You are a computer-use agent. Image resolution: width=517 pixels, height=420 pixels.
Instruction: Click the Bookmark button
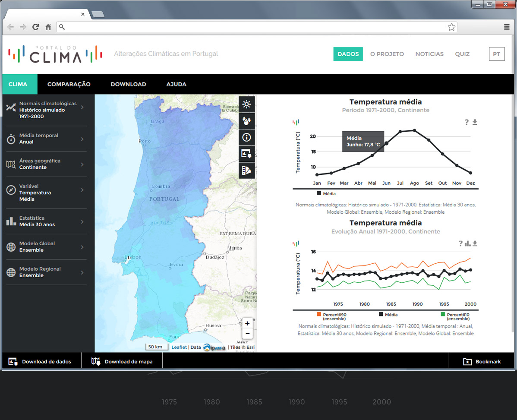(482, 361)
